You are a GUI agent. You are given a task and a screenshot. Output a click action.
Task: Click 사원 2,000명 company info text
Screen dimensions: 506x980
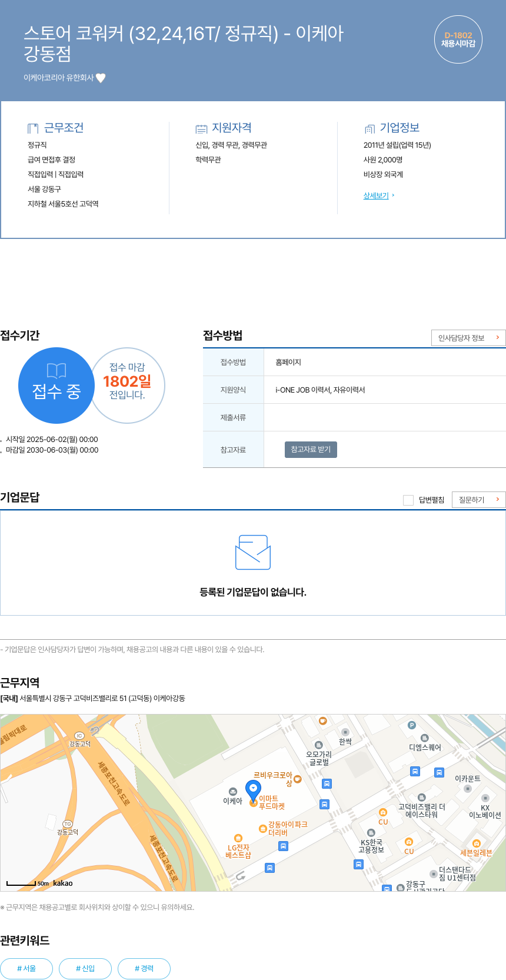[x=383, y=160]
